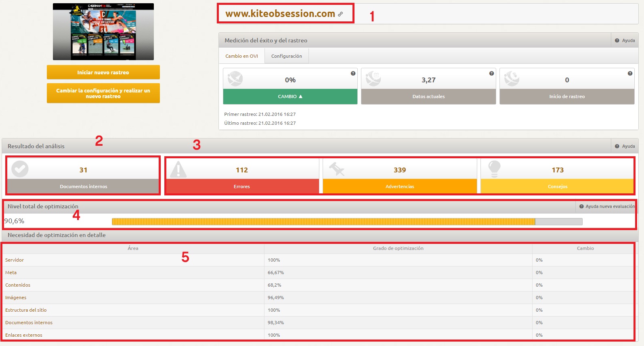Viewport: 644px width, 346px height.
Task: Click the 31 internal documents count
Action: click(84, 170)
